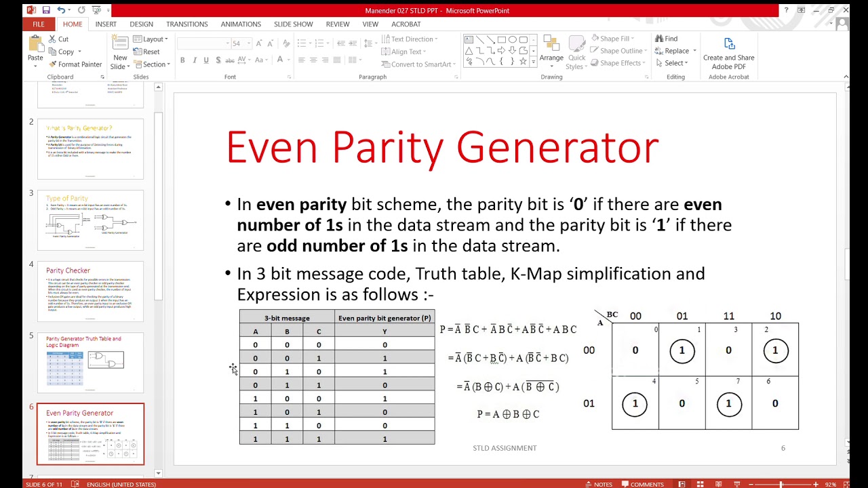Select the Isosceles Triangle shape

pos(469,50)
